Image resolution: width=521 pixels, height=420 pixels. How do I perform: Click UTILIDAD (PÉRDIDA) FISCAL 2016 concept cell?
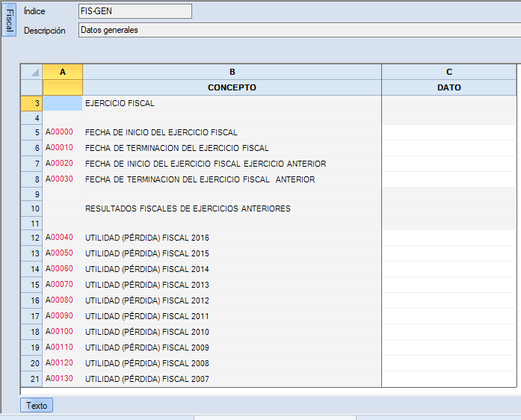tap(232, 238)
